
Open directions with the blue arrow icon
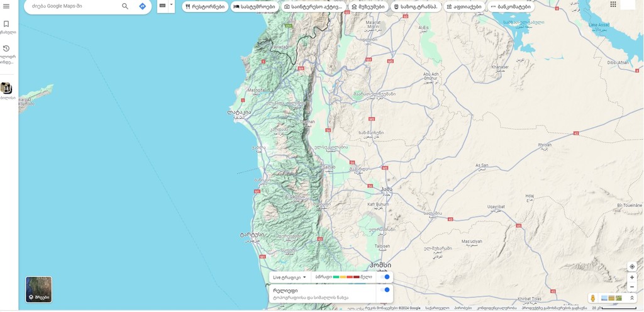tap(142, 6)
